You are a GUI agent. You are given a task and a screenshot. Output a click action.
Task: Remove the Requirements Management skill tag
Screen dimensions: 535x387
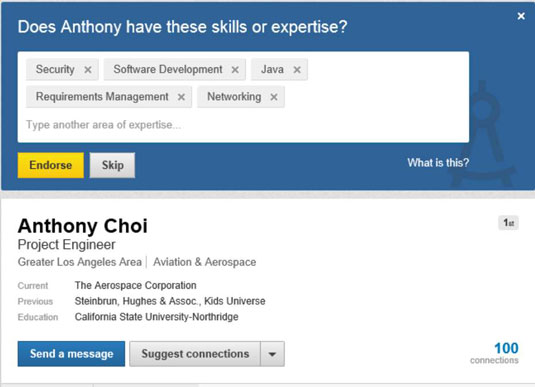pyautogui.click(x=181, y=97)
